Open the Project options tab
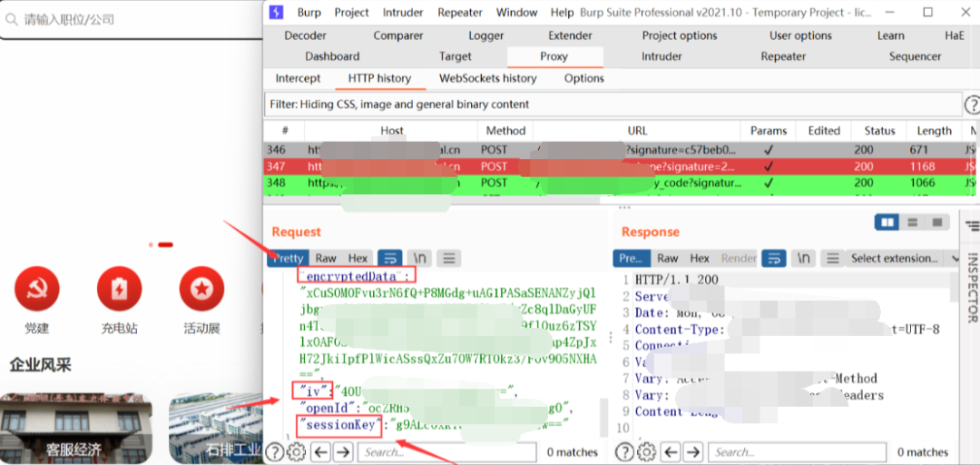This screenshot has height=465, width=980. point(680,35)
